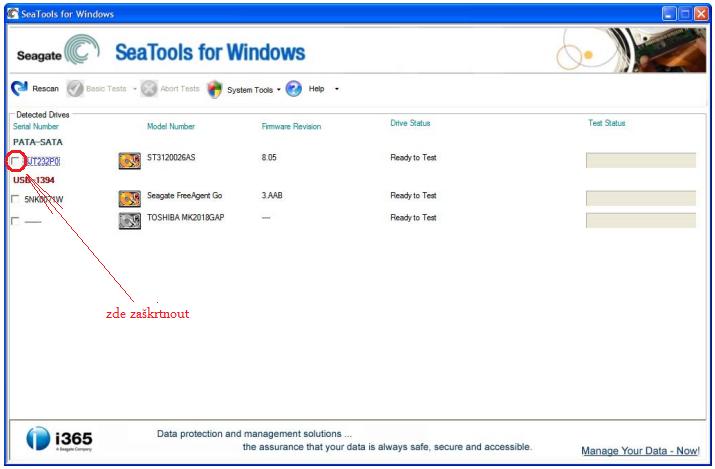Click the 5JT232P0 serial number link
The width and height of the screenshot is (715, 469).
click(42, 161)
